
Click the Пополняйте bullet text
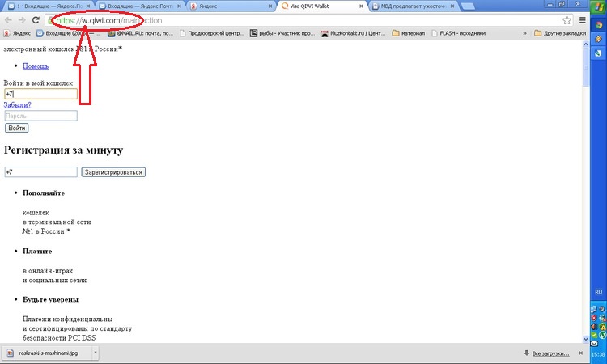pos(44,193)
